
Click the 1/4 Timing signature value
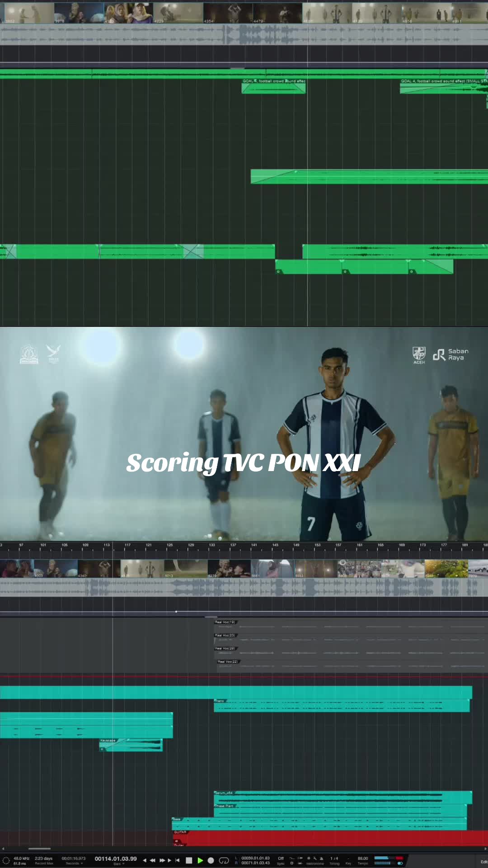(x=334, y=858)
